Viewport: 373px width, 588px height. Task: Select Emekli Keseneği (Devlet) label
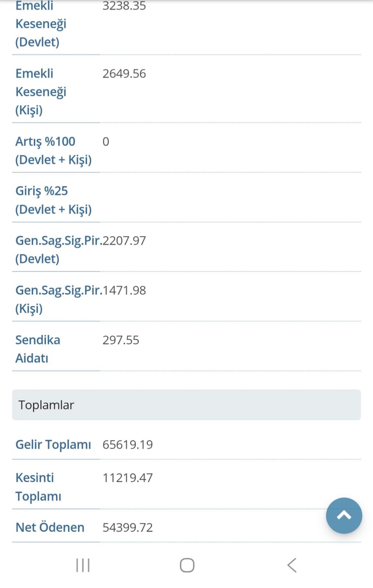[x=41, y=24]
